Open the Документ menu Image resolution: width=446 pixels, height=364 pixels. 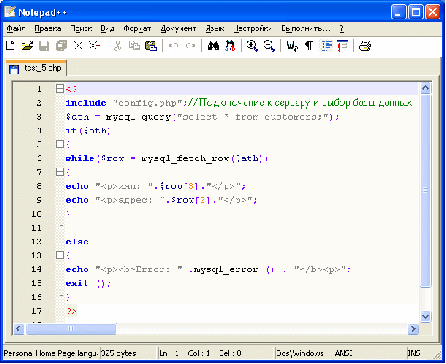(x=178, y=29)
